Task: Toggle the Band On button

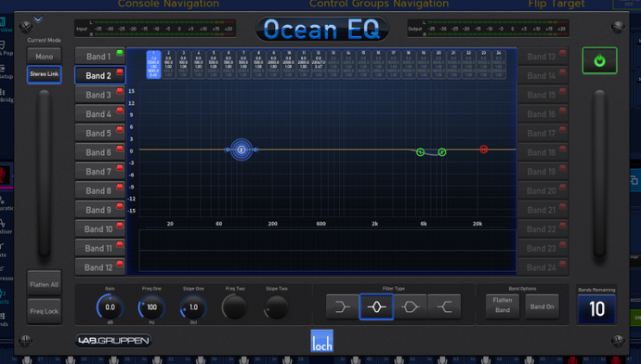Action: [543, 306]
